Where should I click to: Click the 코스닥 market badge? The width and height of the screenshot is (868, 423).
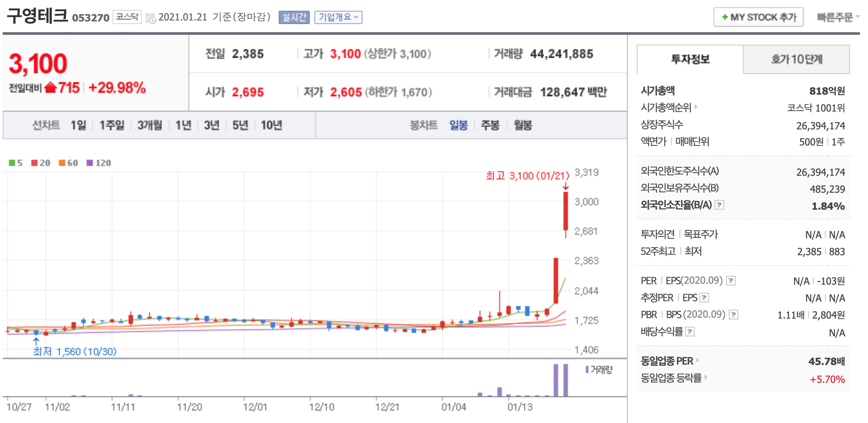pyautogui.click(x=127, y=17)
